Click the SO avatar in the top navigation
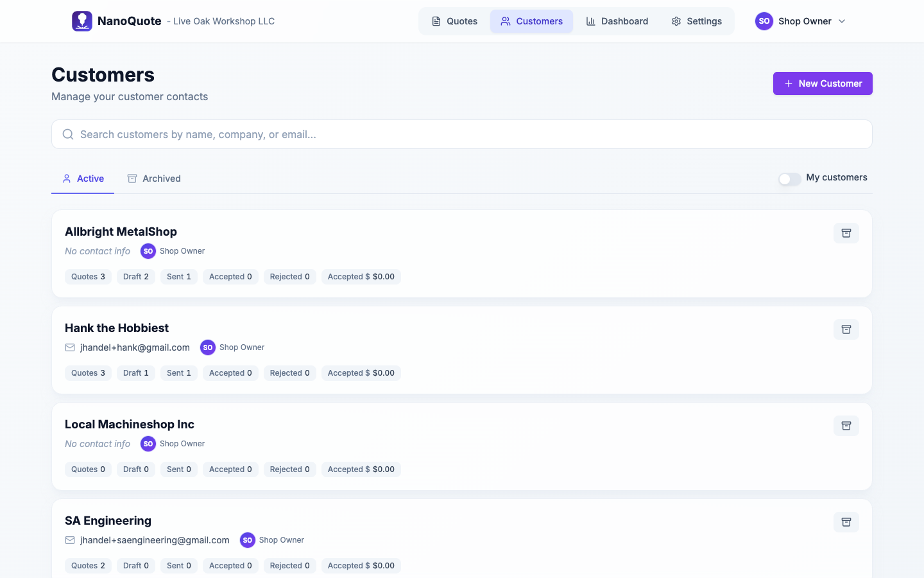The height and width of the screenshot is (578, 924). click(764, 21)
